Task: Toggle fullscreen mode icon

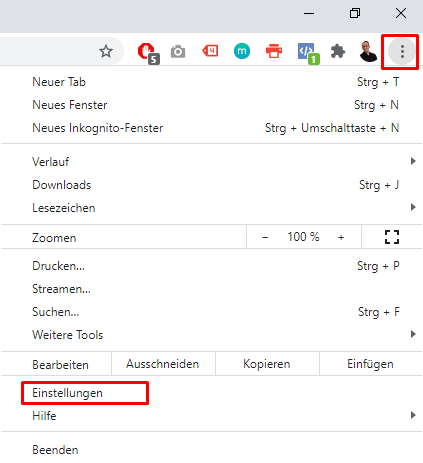Action: pos(392,237)
